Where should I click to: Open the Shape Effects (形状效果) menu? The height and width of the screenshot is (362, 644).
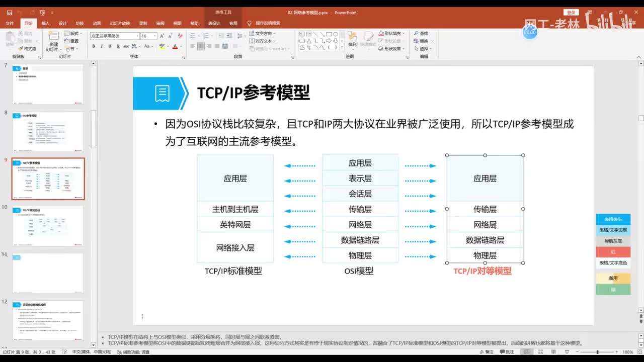[391, 49]
